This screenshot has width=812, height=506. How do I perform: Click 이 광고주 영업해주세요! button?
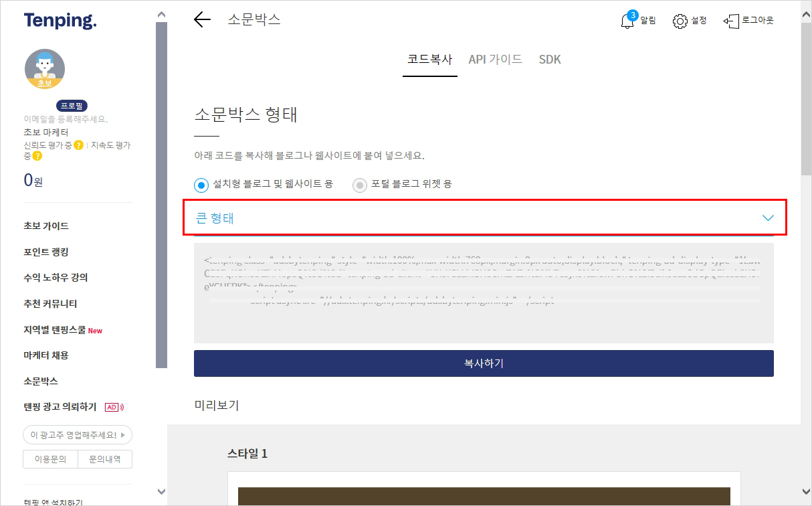pyautogui.click(x=78, y=435)
